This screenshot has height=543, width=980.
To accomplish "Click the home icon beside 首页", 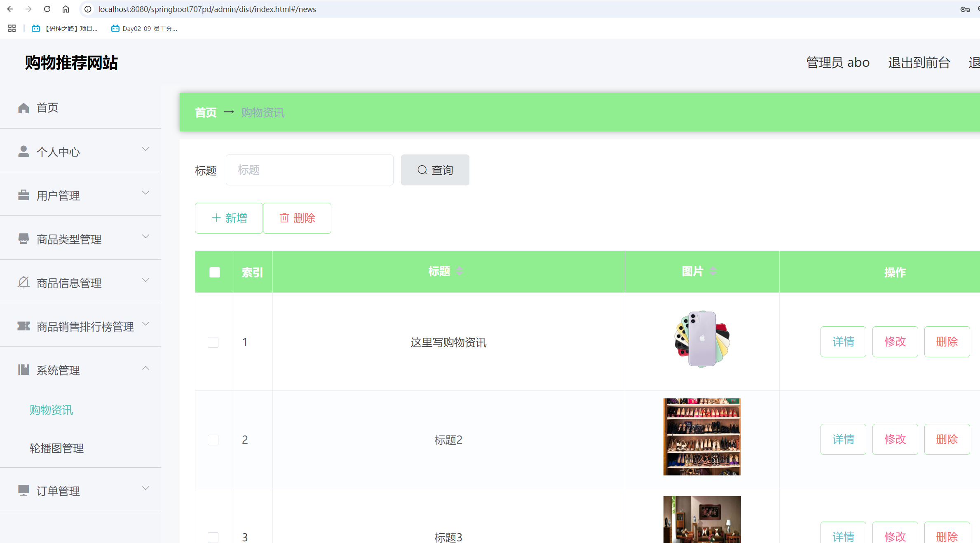I will coord(23,108).
